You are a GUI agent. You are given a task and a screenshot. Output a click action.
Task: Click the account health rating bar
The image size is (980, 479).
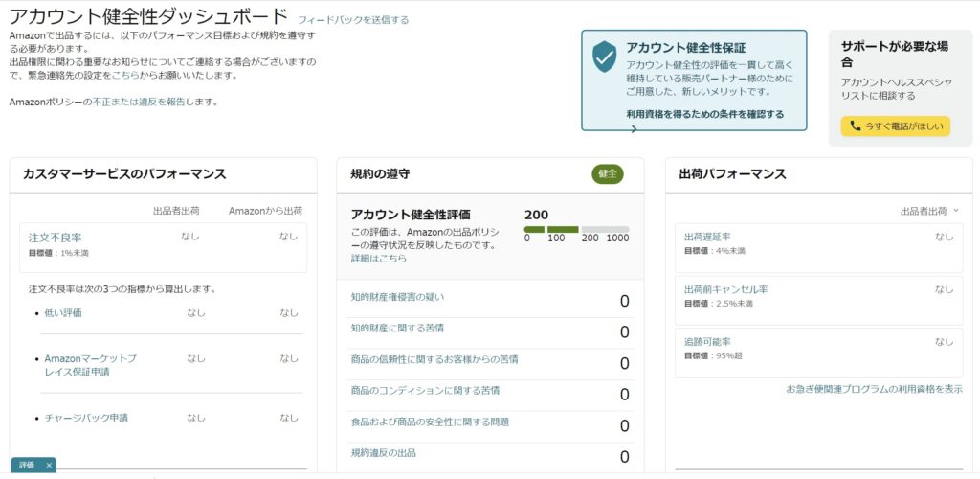coord(576,230)
